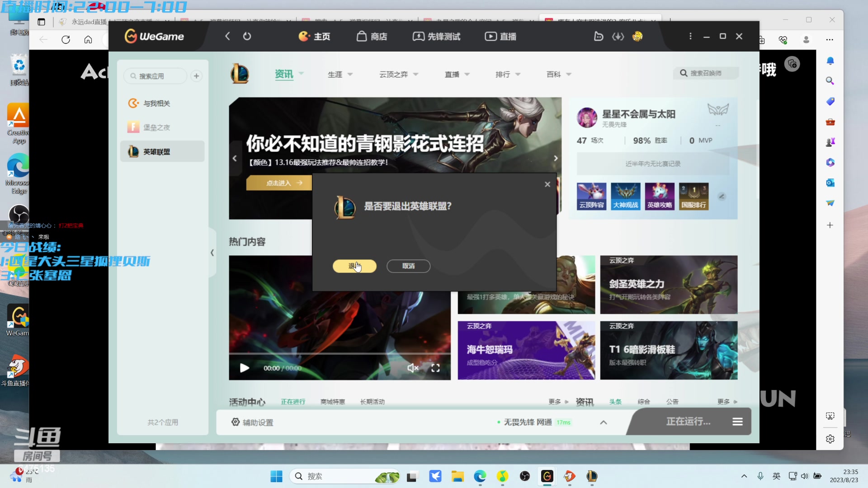868x488 pixels.
Task: Select the 公告 news tab
Action: click(672, 402)
